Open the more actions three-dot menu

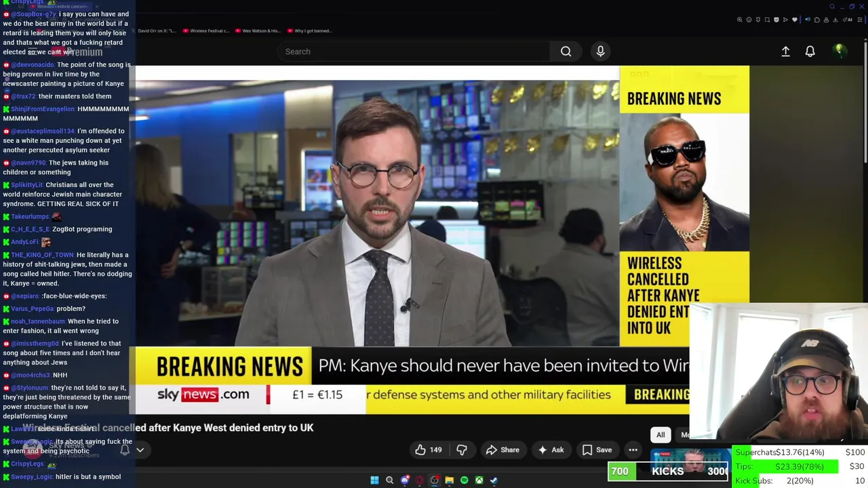point(633,449)
